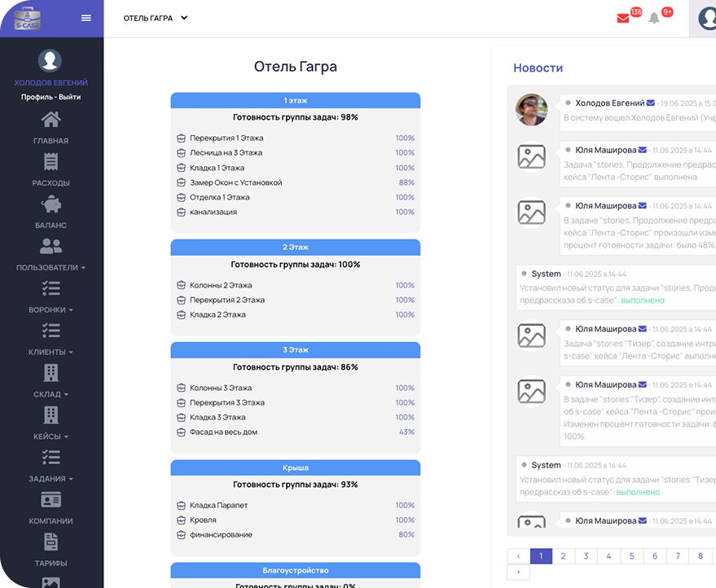Click the Холодов Евгений photo in news
Screen dimensions: 716x588
[532, 110]
